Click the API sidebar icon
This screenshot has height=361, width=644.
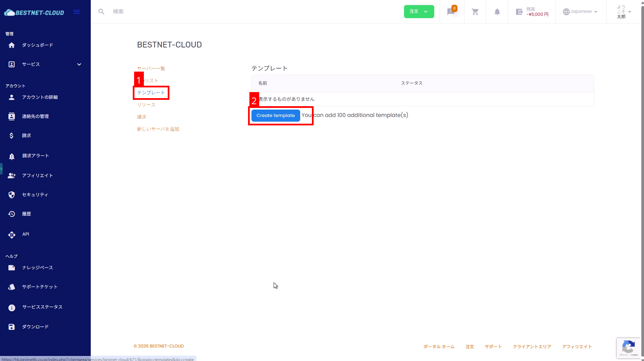12,235
